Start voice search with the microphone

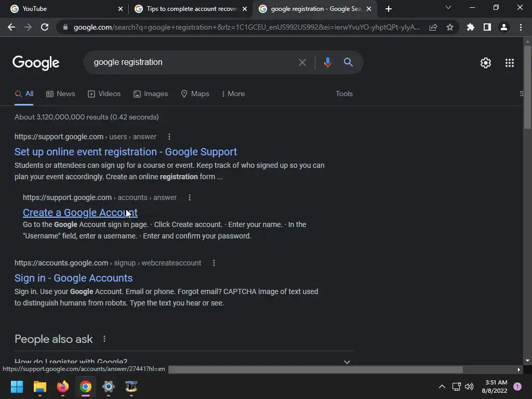[x=327, y=62]
